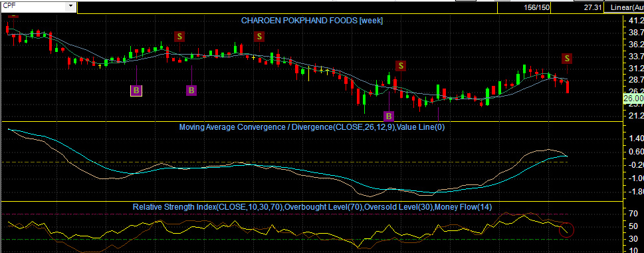The width and height of the screenshot is (644, 253).
Task: Select the earliest S sell signal marker
Action: click(x=179, y=37)
